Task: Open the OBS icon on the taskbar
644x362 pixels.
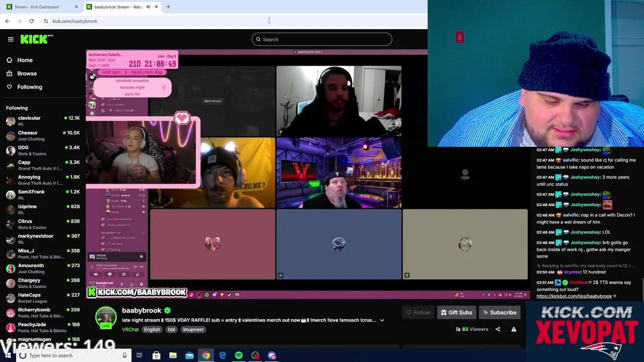Action: pyautogui.click(x=255, y=355)
